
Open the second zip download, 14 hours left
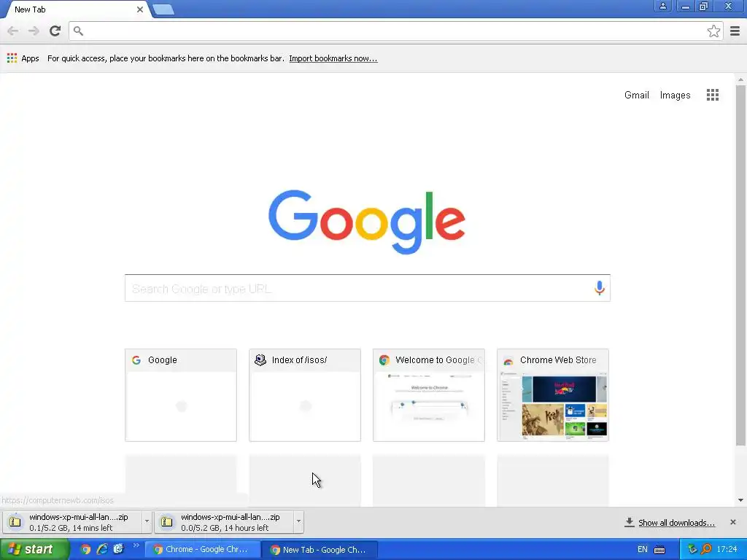tap(224, 522)
